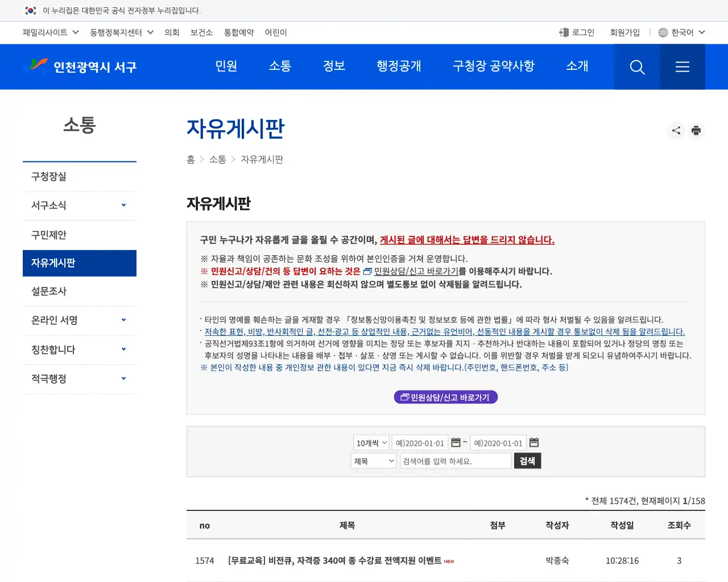Open the full hamburger menu
Viewport: 728px width, 582px height.
(x=682, y=66)
